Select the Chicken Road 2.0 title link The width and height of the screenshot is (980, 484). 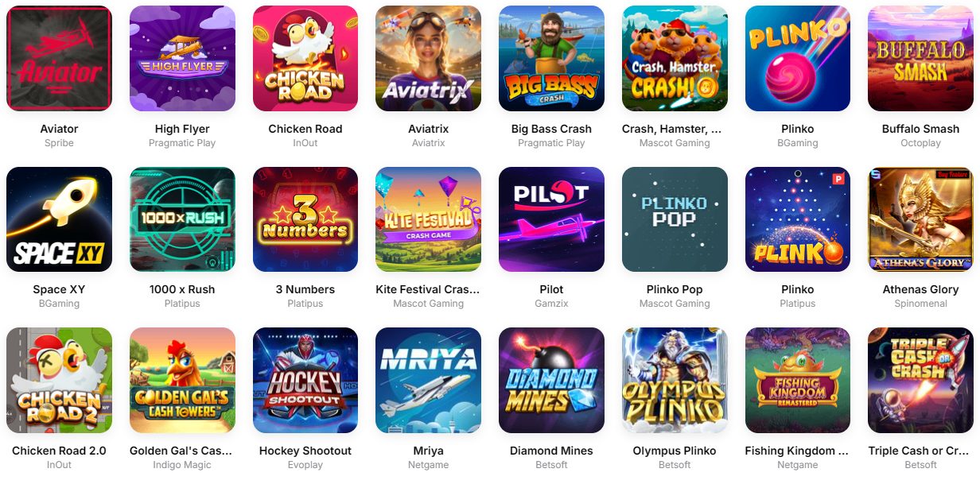click(x=59, y=451)
